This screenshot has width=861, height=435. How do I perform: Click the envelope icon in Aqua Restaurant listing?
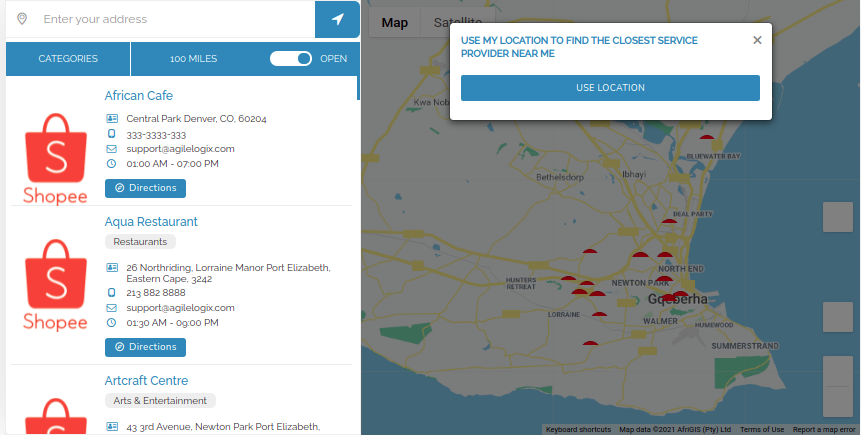coord(111,308)
